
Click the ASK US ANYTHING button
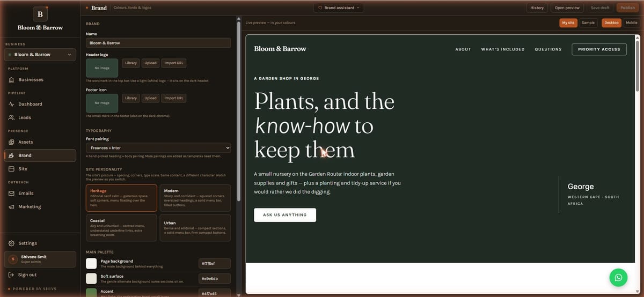tap(285, 215)
